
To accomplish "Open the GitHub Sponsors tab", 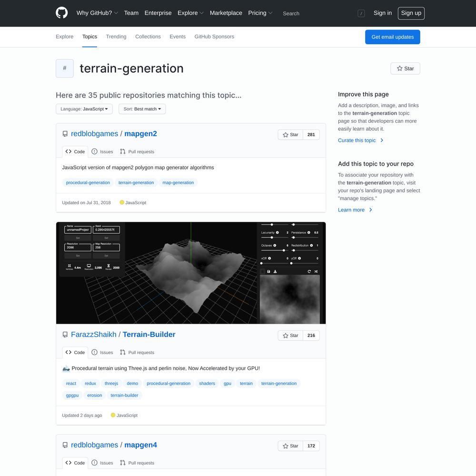I will pyautogui.click(x=214, y=37).
